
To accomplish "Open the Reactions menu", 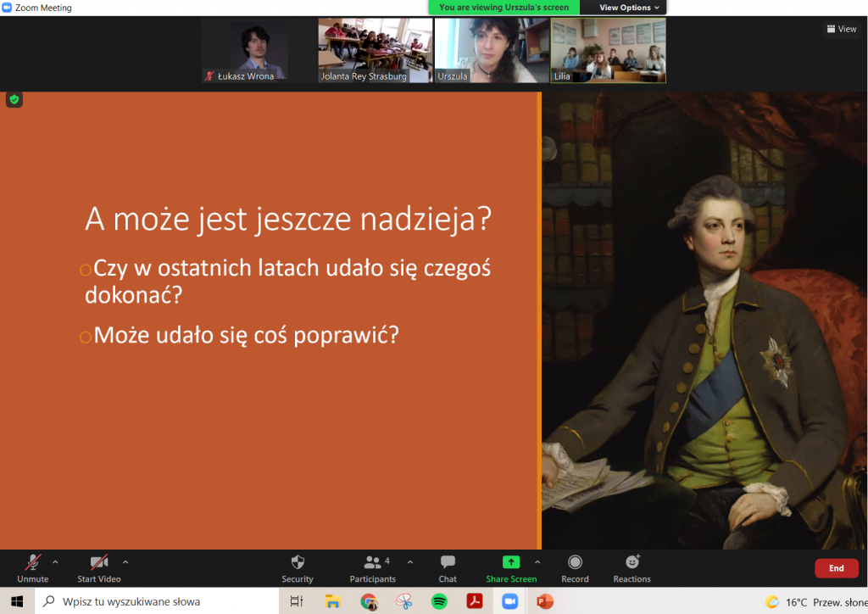I will coord(632,567).
